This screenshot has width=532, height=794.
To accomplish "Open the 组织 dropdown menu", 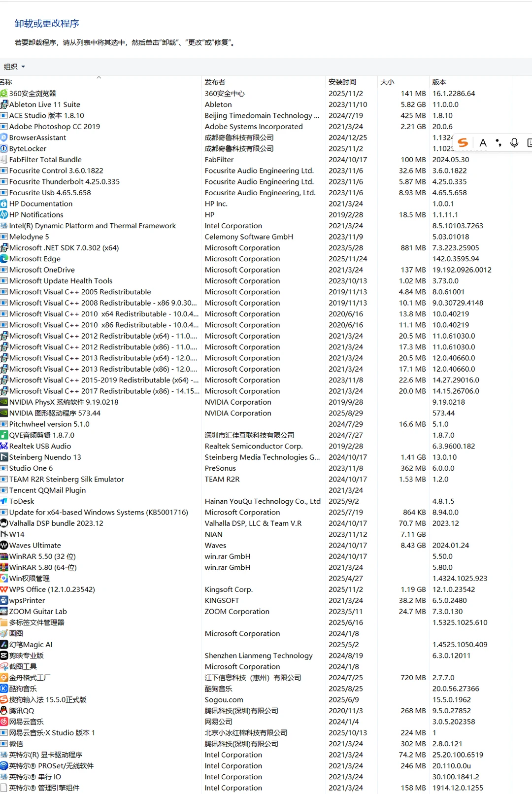I will 14,67.
